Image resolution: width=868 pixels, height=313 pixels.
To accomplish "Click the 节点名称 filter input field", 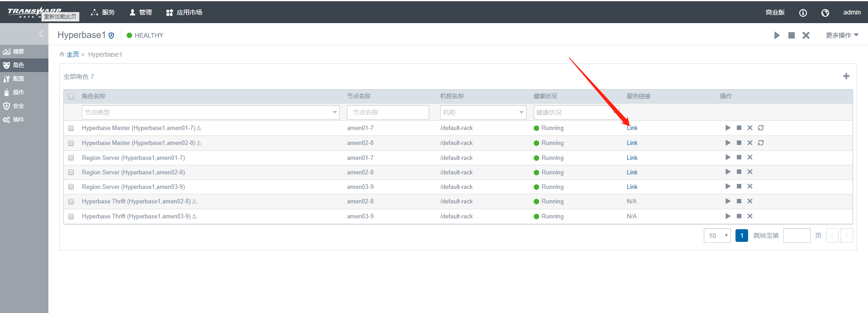I will 388,112.
